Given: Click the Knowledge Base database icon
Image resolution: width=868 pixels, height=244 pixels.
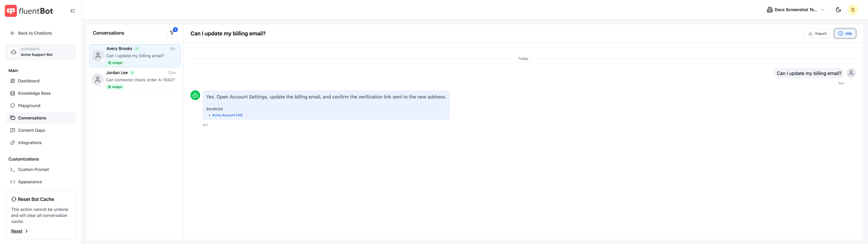Looking at the screenshot, I should tap(13, 93).
